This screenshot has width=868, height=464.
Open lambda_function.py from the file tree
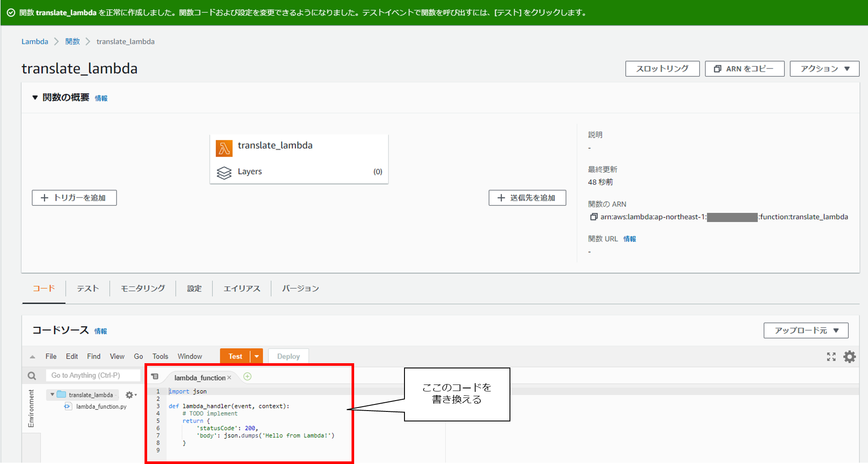101,406
